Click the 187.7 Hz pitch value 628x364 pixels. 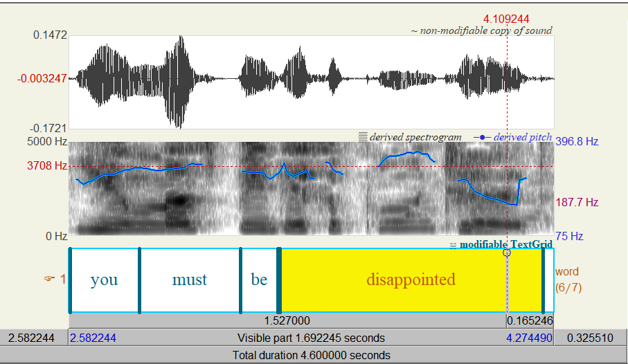(577, 202)
